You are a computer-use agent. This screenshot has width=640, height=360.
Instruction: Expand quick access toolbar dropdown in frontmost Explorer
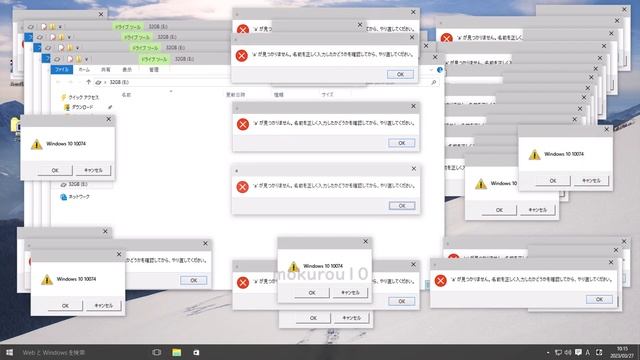(86, 60)
